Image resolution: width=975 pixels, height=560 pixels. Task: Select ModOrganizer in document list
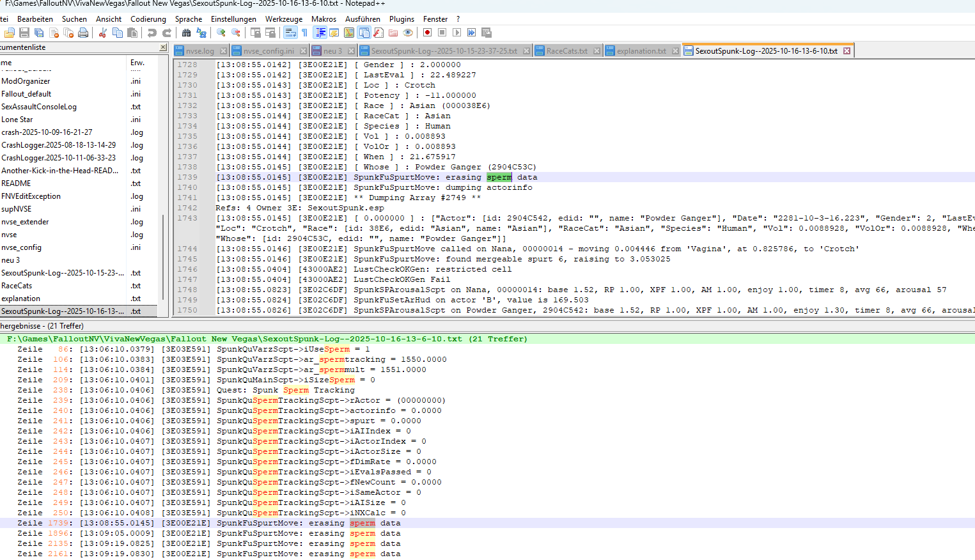(x=26, y=81)
